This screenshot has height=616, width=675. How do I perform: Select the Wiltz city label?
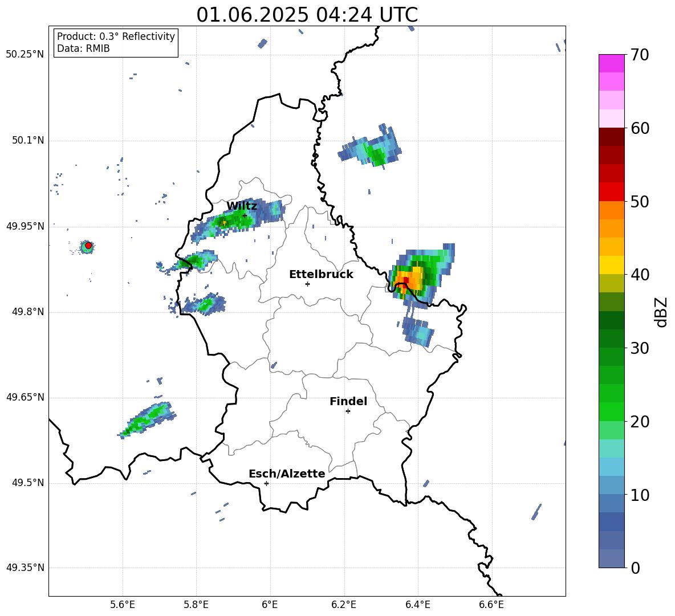tap(242, 206)
